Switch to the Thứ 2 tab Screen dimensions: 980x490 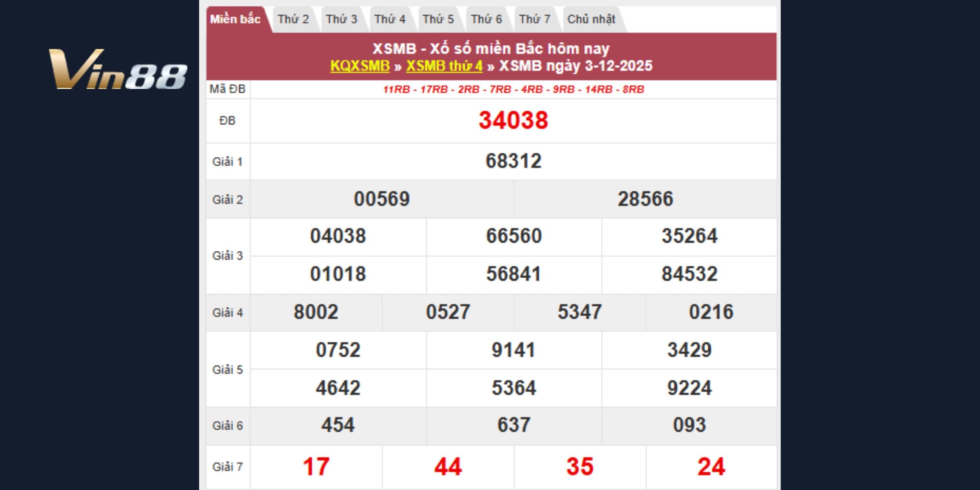[x=293, y=19]
